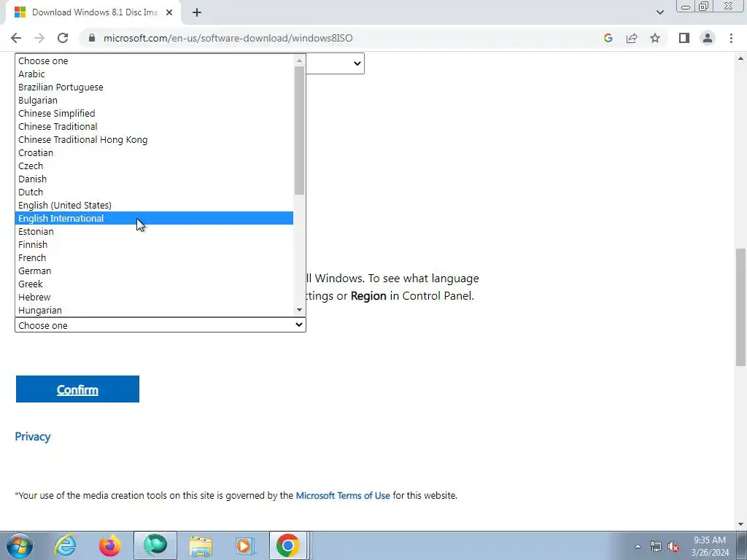Switch to Chrome in the taskbar

[287, 545]
